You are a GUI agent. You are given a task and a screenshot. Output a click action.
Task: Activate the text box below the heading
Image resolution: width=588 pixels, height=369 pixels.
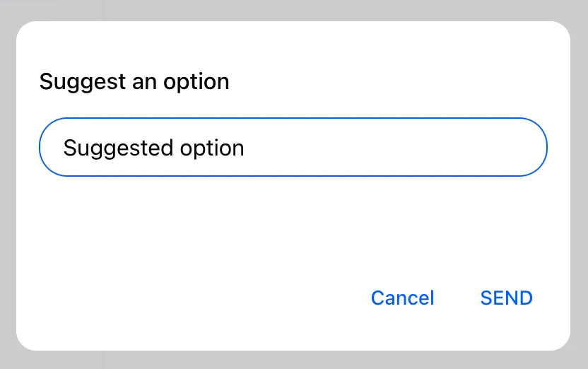[293, 147]
